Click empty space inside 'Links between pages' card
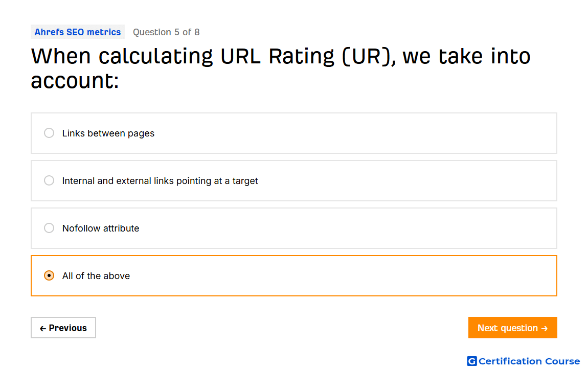 (358, 133)
